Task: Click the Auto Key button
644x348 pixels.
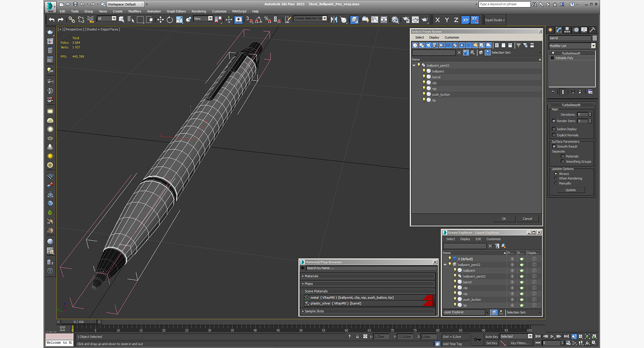Action: tap(492, 337)
